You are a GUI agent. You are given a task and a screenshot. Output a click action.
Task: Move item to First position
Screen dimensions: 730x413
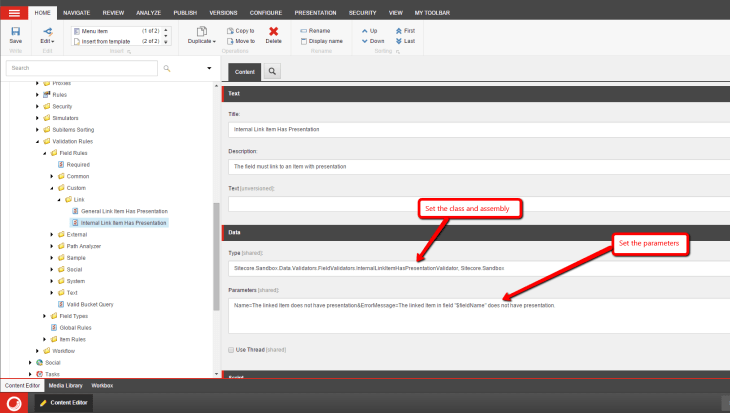pyautogui.click(x=405, y=31)
